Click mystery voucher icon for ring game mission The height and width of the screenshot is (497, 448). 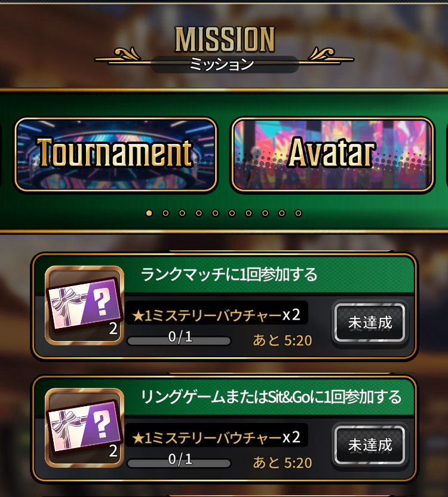[84, 428]
